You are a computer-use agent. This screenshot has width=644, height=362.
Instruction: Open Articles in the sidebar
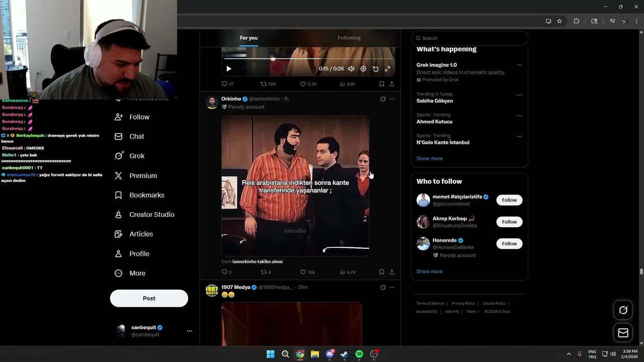134,234
